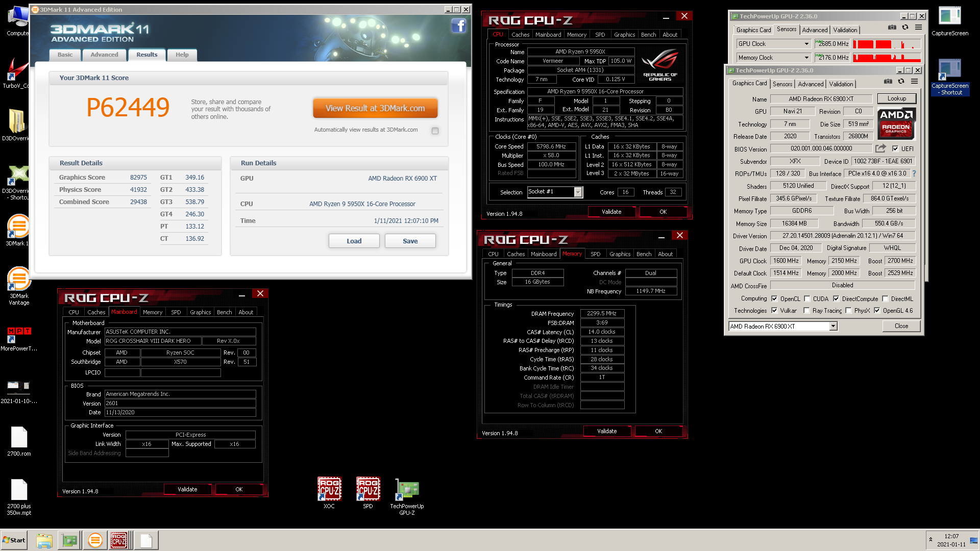Toggle DirectML checkbox
Screen dimensions: 980x551
[886, 299]
